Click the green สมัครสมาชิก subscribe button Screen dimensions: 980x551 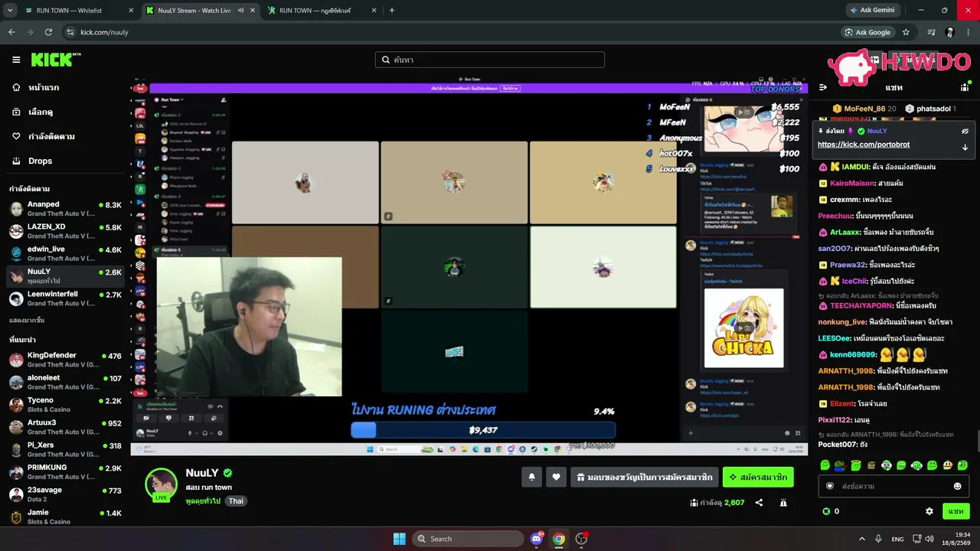758,478
